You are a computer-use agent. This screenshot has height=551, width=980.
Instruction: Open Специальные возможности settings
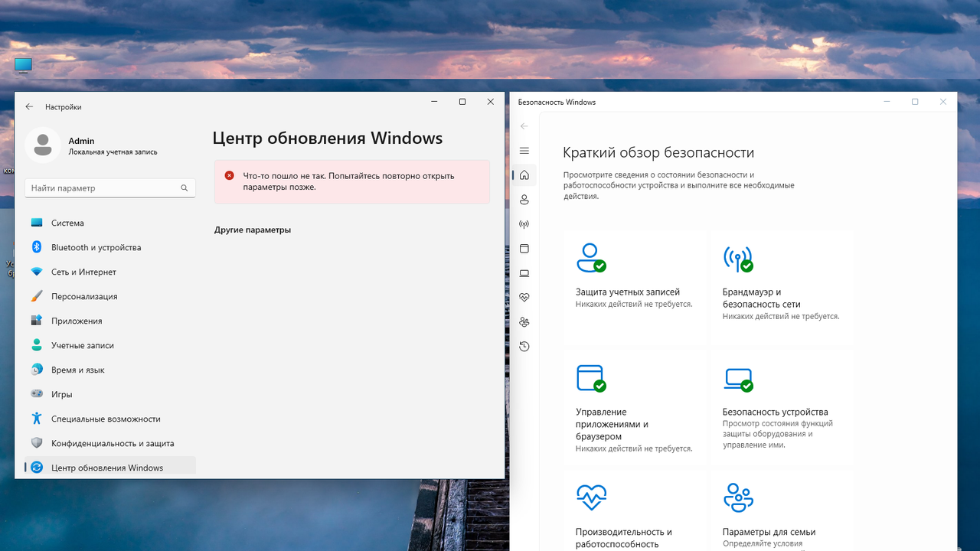110,419
